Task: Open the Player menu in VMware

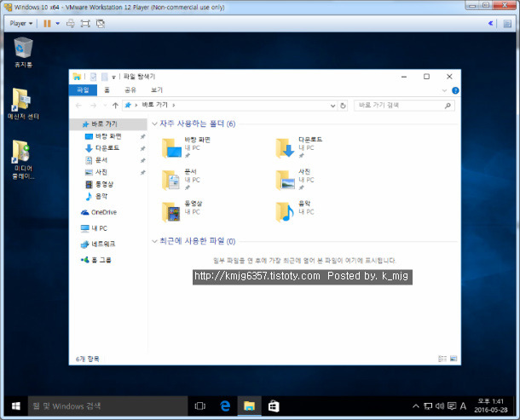Action: [21, 24]
